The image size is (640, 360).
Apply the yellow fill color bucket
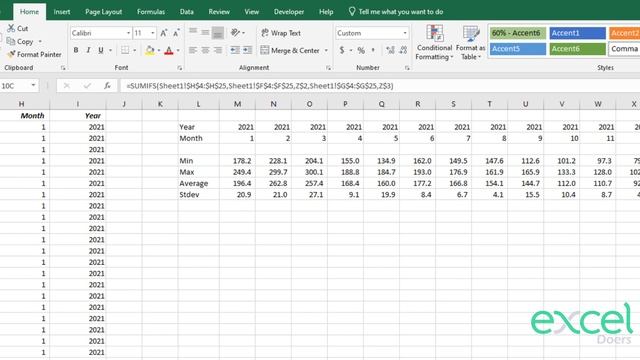coord(150,50)
